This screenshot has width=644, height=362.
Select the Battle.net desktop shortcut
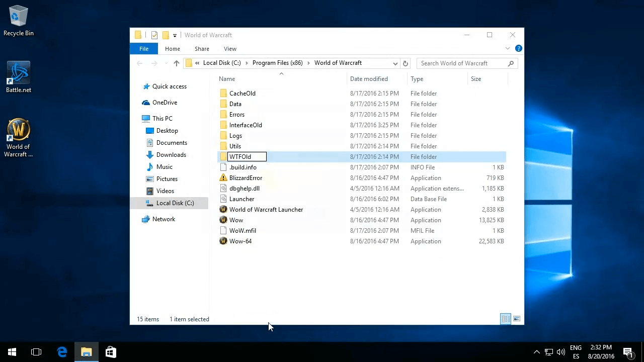point(19,77)
